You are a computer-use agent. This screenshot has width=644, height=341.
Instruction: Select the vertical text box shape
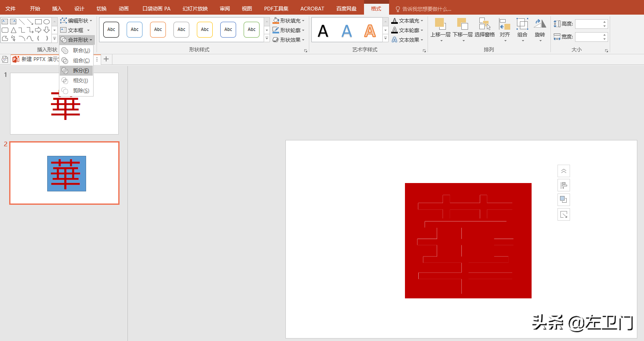click(13, 21)
